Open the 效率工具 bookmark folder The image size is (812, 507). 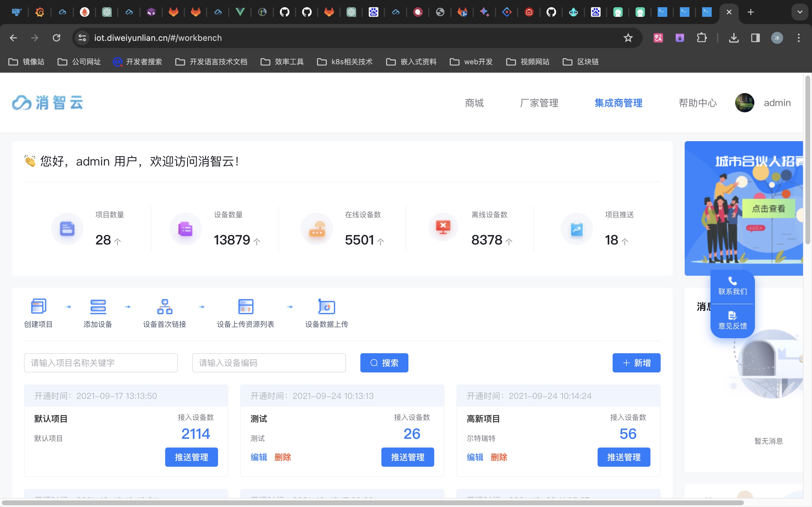click(x=282, y=62)
